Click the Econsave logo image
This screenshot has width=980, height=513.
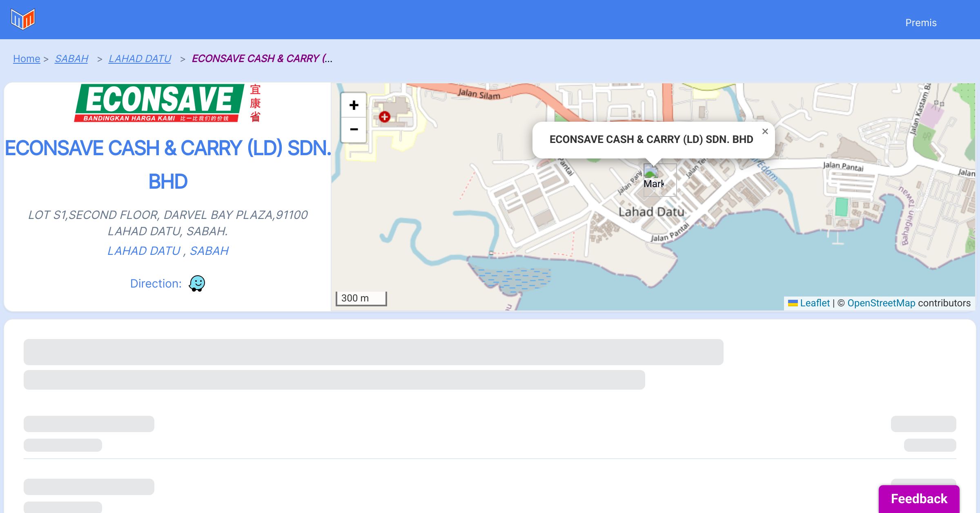click(167, 103)
